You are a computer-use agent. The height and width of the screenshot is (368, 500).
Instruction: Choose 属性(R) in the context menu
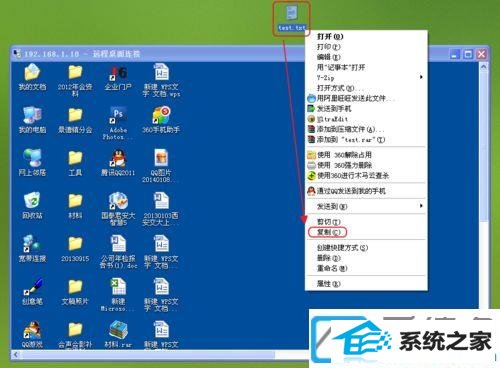pyautogui.click(x=366, y=284)
